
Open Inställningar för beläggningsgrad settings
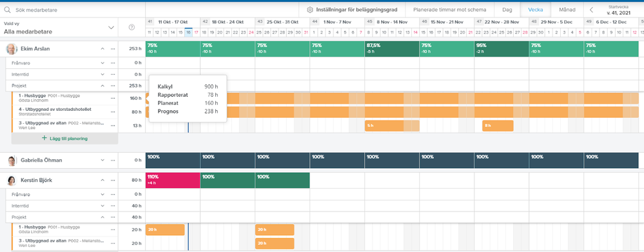[x=352, y=10]
